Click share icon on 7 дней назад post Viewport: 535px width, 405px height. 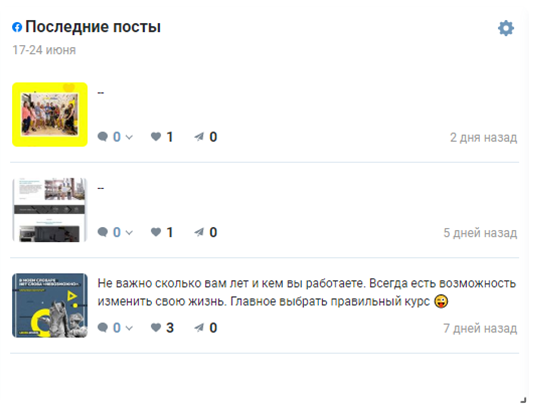[199, 328]
